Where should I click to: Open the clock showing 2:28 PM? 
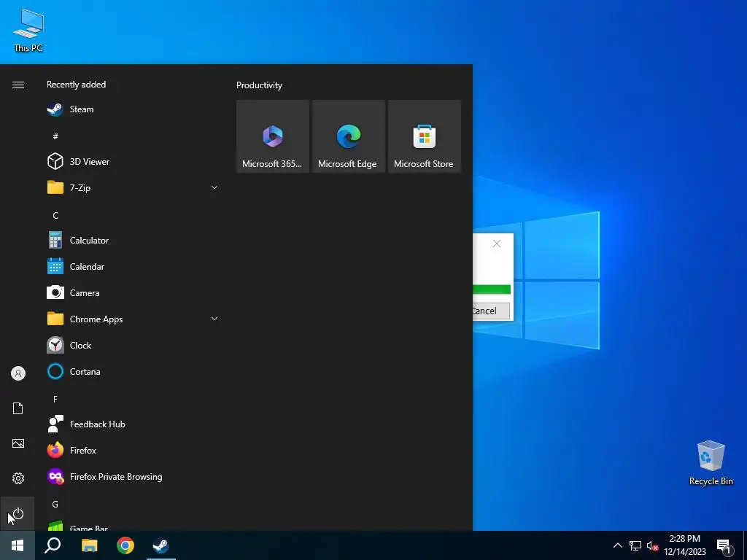click(684, 545)
